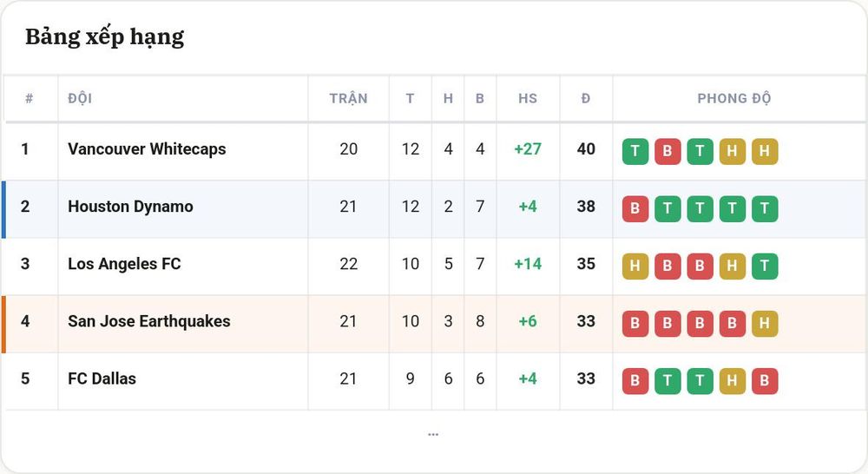
Task: Click the PHONG ĐỘ column header
Action: pyautogui.click(x=733, y=99)
